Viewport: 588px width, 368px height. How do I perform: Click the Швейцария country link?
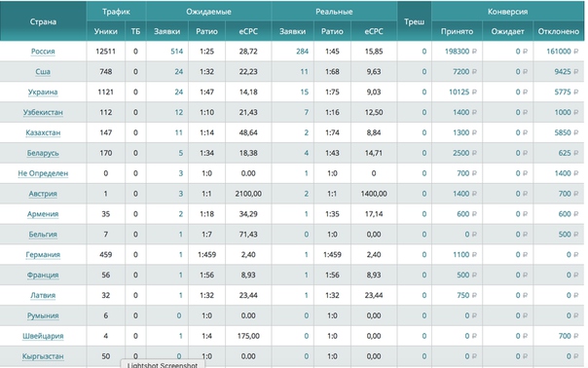[43, 336]
